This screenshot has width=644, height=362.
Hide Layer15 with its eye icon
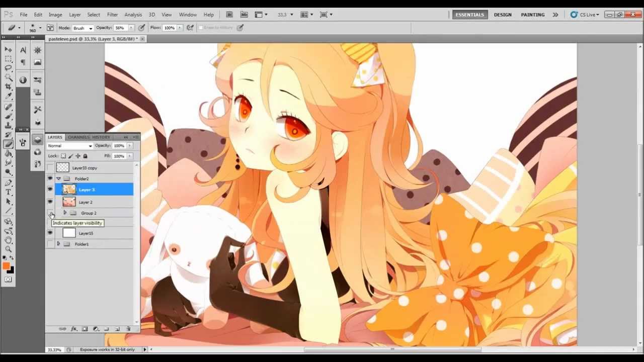(x=50, y=233)
